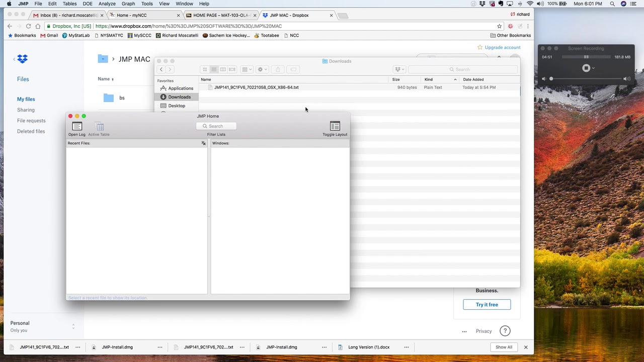Adjust the volume slider in the recording widget
The width and height of the screenshot is (644, 362).
[x=551, y=78]
